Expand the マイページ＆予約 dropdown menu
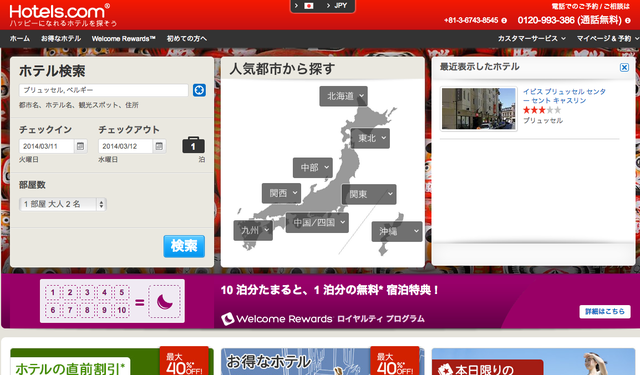 point(607,38)
